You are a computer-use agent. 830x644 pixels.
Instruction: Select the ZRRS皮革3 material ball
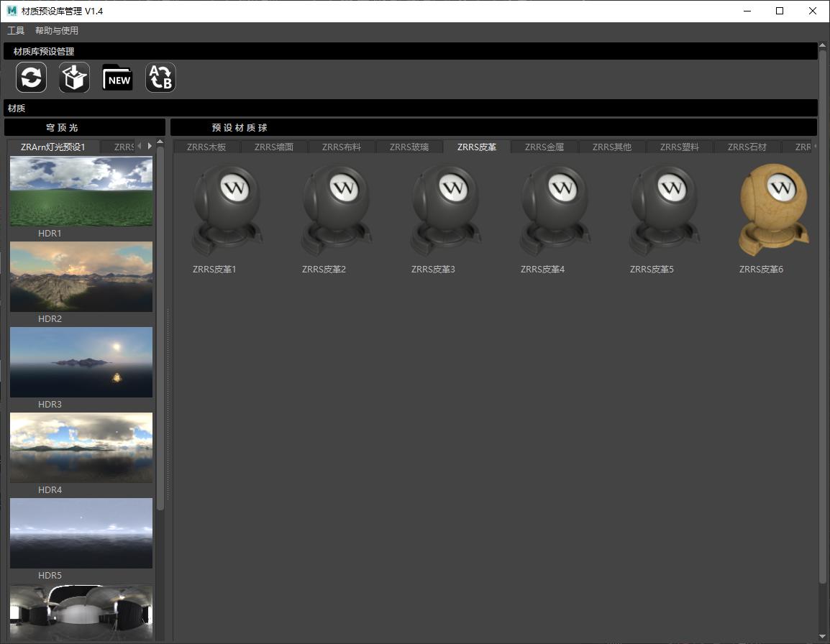[444, 210]
